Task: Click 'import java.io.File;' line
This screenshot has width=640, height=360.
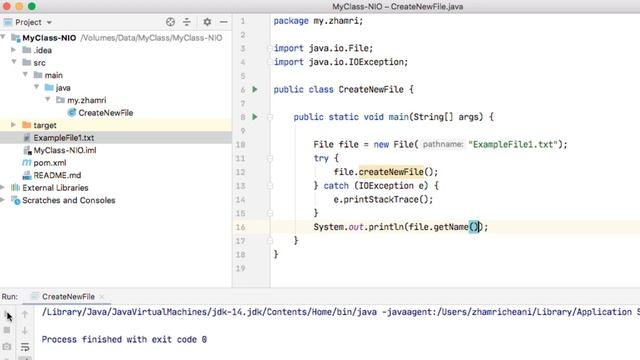Action: pyautogui.click(x=323, y=48)
